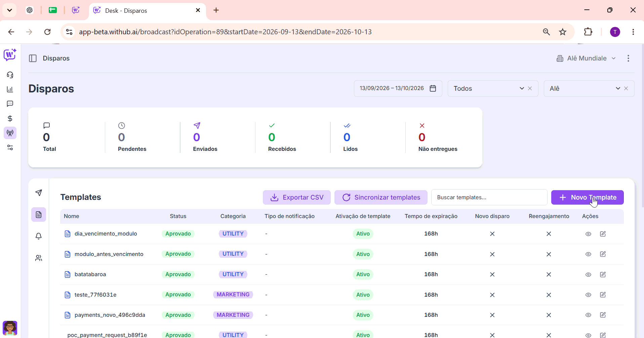This screenshot has width=644, height=338.
Task: Click the zoom magnifier in address bar
Action: coord(547,32)
